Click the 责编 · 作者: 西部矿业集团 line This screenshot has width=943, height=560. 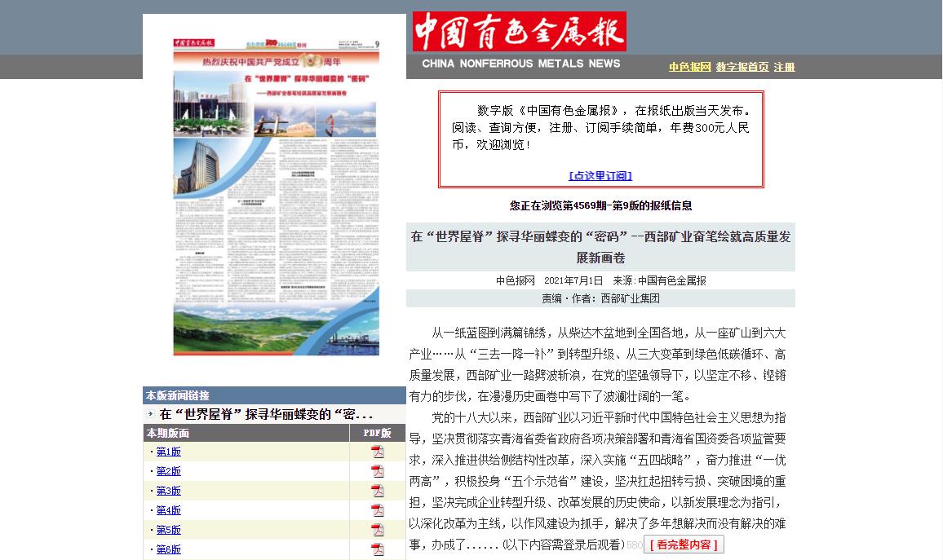click(x=601, y=298)
